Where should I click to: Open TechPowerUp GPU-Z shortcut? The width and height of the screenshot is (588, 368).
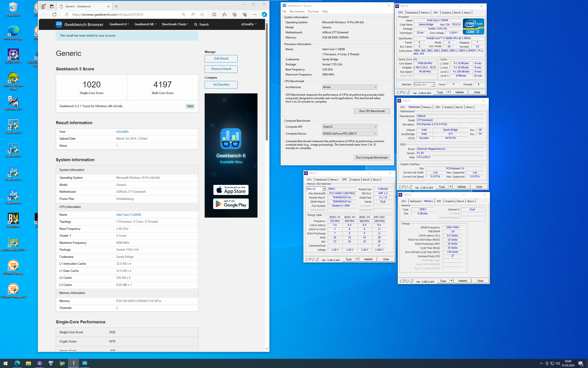13,244
